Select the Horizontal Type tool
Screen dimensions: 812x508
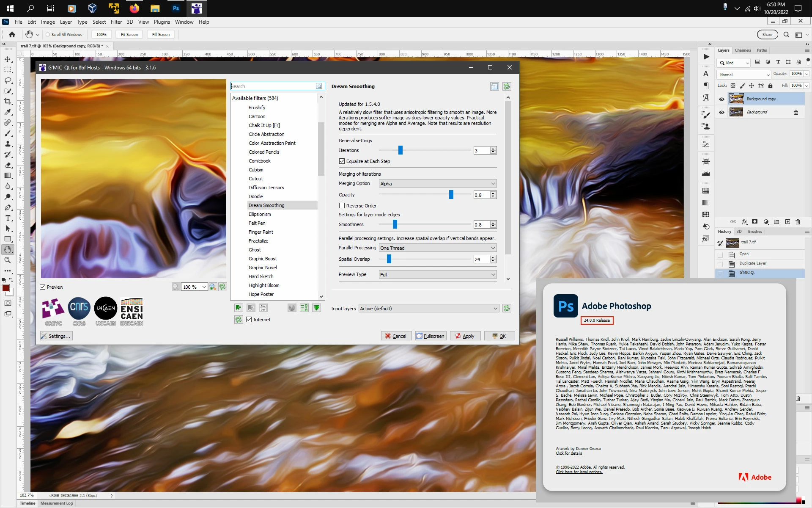coord(8,218)
